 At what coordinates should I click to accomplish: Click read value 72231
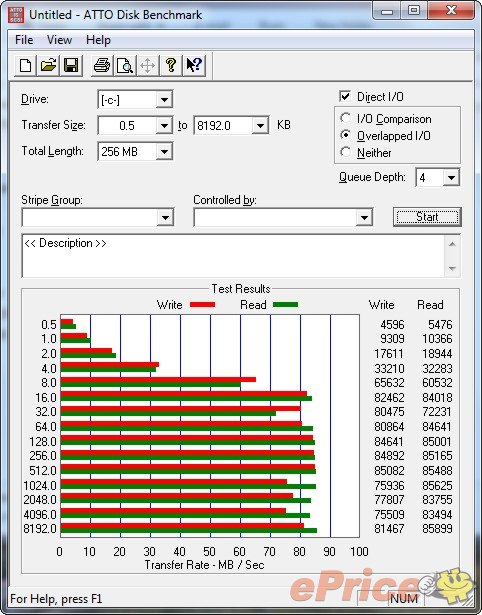point(437,412)
